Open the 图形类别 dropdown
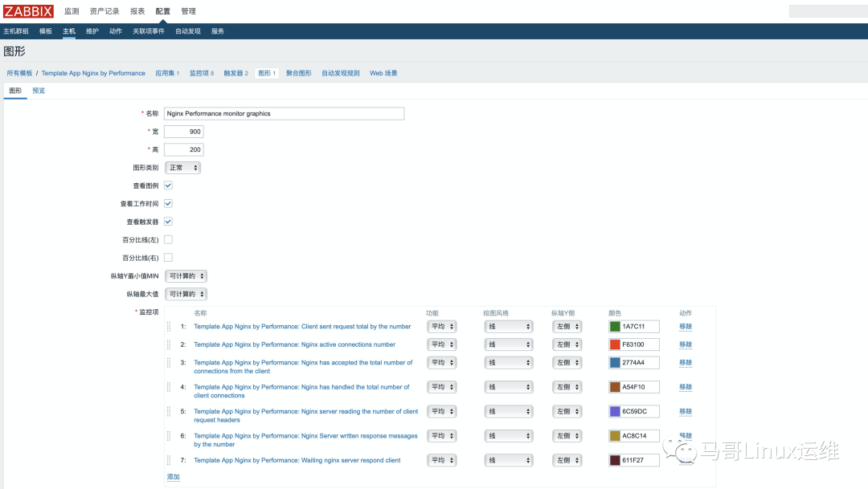 click(x=182, y=168)
